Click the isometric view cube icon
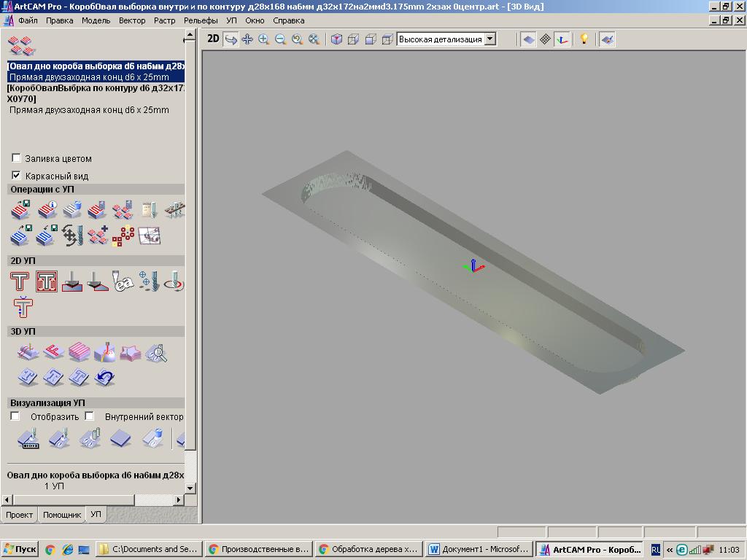Viewport: 747px width, 560px height. tap(336, 39)
